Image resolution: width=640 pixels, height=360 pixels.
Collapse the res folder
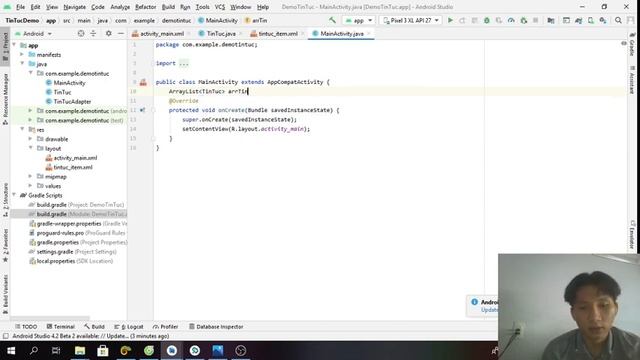[22, 129]
